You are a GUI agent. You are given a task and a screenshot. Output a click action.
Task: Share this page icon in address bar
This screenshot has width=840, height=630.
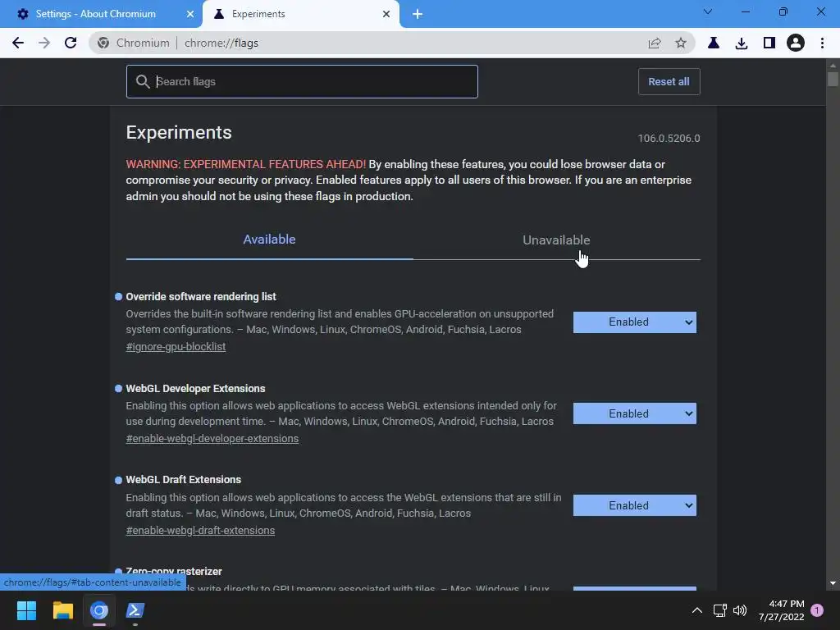[x=654, y=43]
